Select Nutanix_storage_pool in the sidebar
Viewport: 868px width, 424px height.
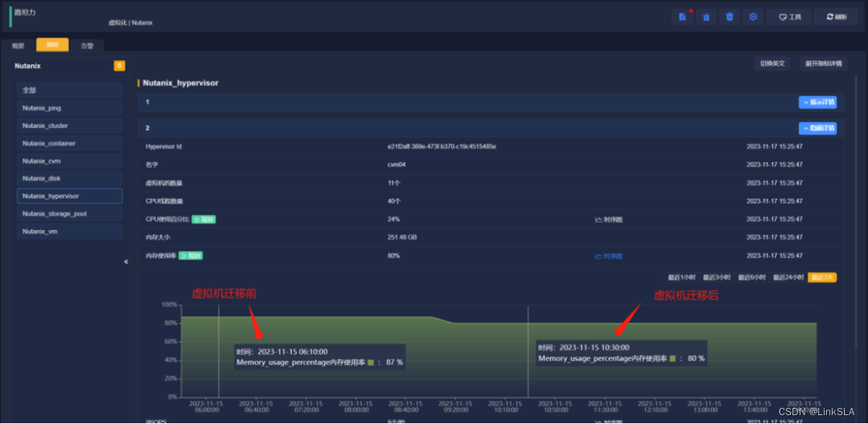tap(69, 213)
